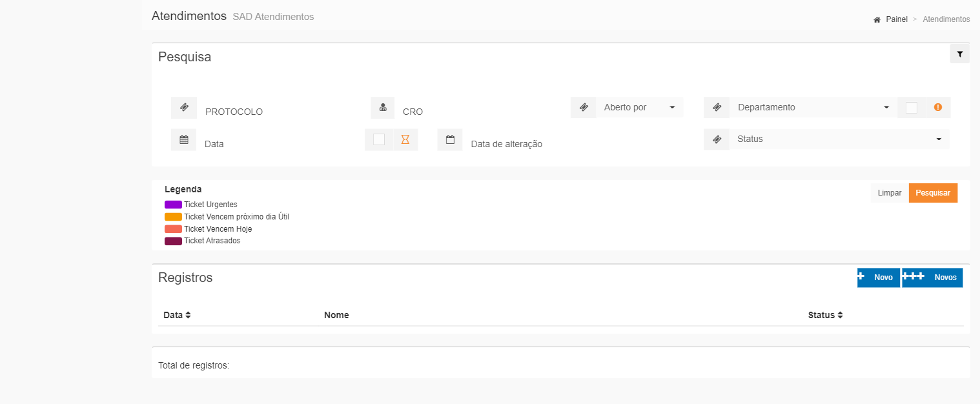Click the orange hourglass icon
This screenshot has width=980, height=404.
[x=405, y=139]
